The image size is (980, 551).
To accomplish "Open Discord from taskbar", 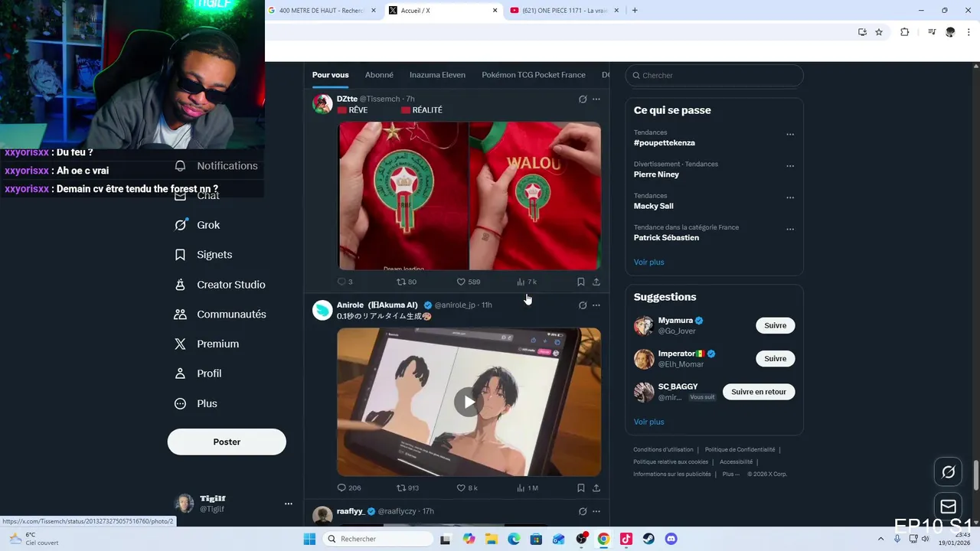I will pos(671,539).
